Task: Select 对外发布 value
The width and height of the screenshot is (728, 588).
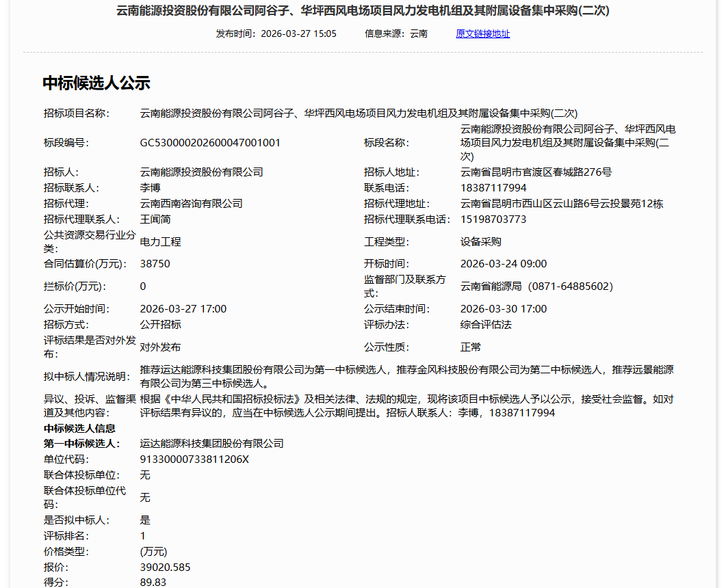Action: click(x=161, y=347)
